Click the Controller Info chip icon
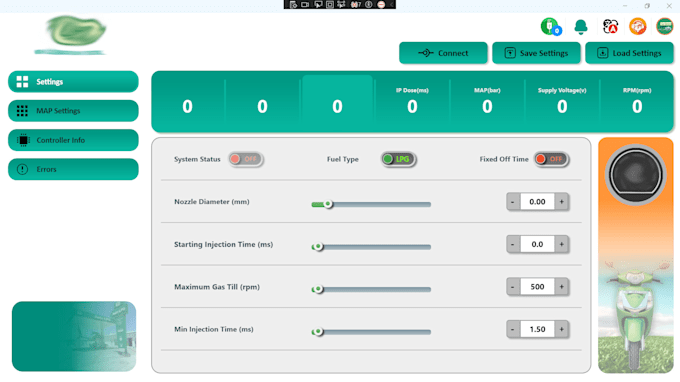 (23, 140)
